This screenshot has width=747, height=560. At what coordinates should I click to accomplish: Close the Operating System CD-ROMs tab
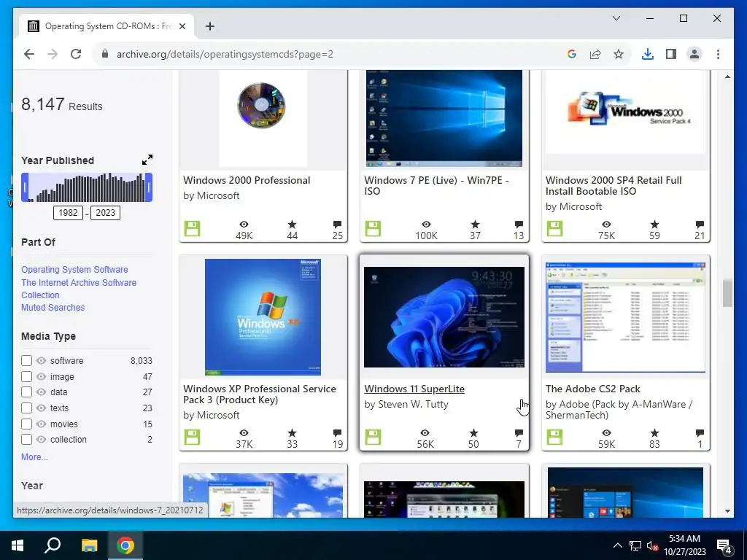click(182, 26)
